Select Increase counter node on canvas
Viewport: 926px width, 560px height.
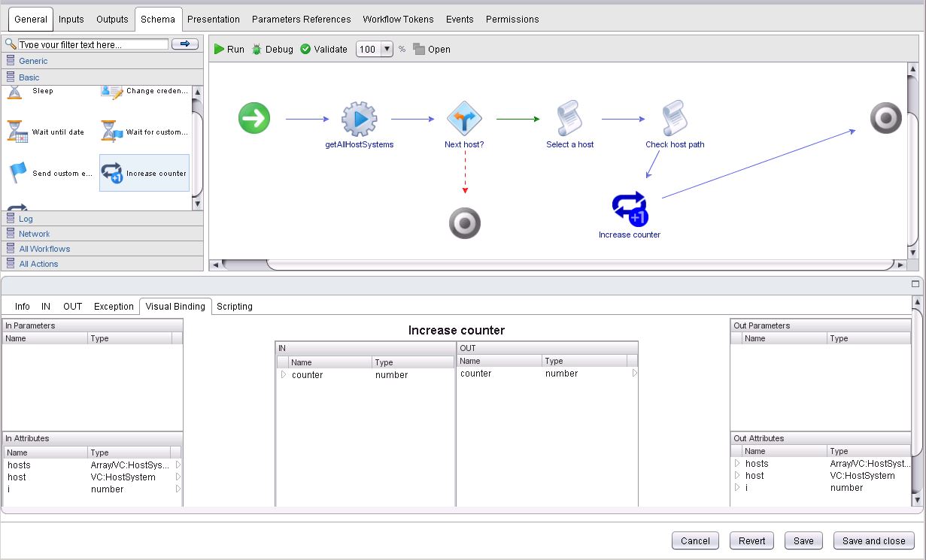pos(630,209)
